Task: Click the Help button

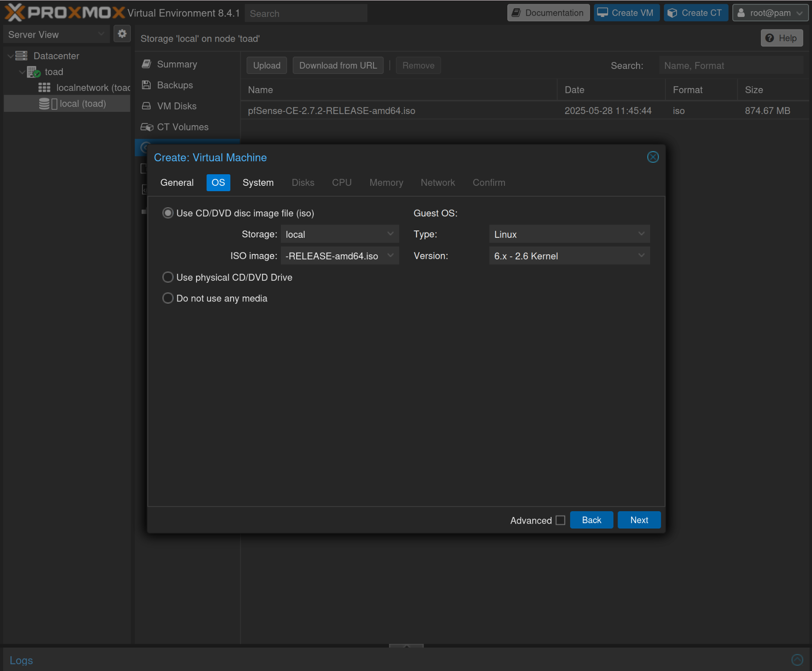Action: pos(782,38)
